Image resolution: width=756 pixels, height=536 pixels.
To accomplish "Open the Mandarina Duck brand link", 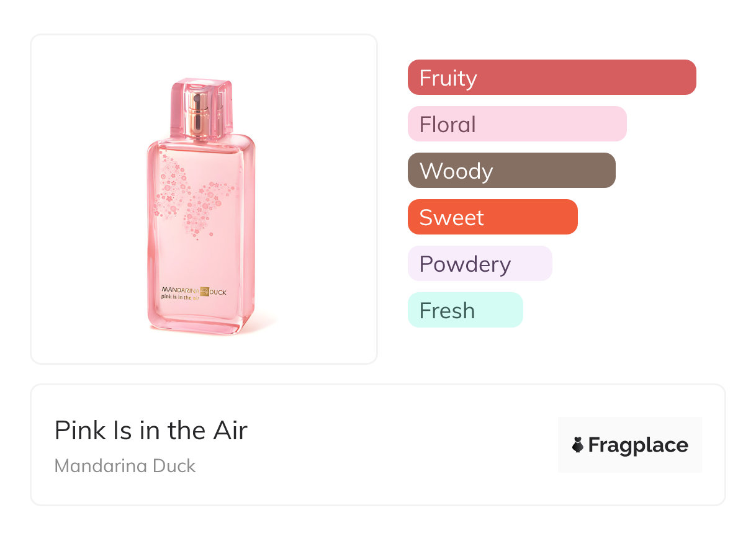I will pos(125,466).
